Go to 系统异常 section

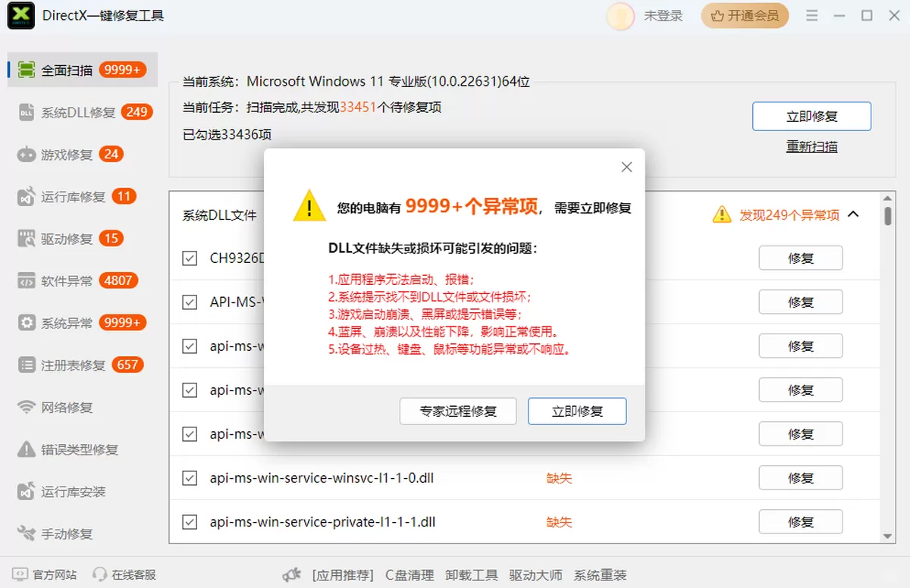(x=82, y=323)
